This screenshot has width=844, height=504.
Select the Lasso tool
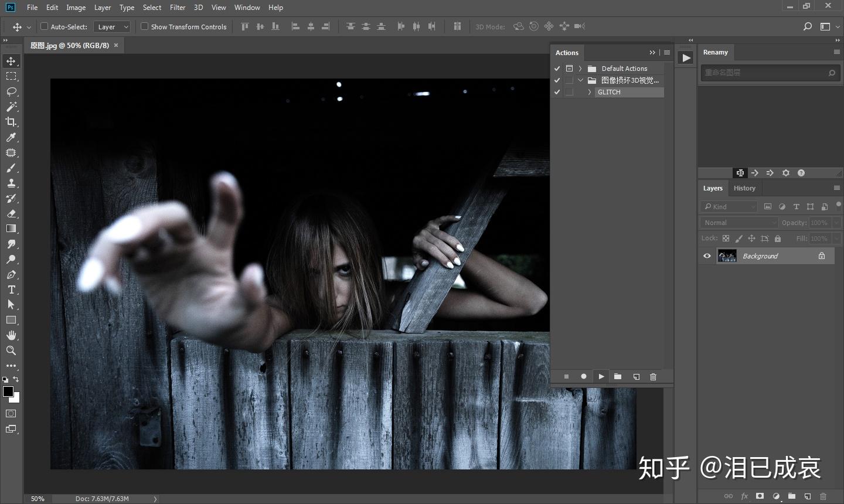point(11,91)
